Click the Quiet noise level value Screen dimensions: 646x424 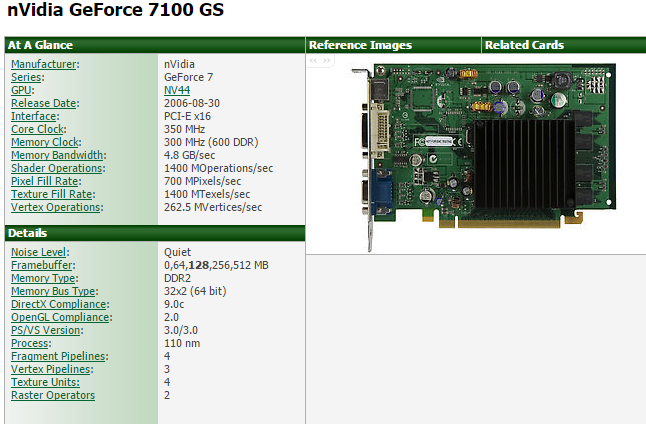pyautogui.click(x=178, y=252)
